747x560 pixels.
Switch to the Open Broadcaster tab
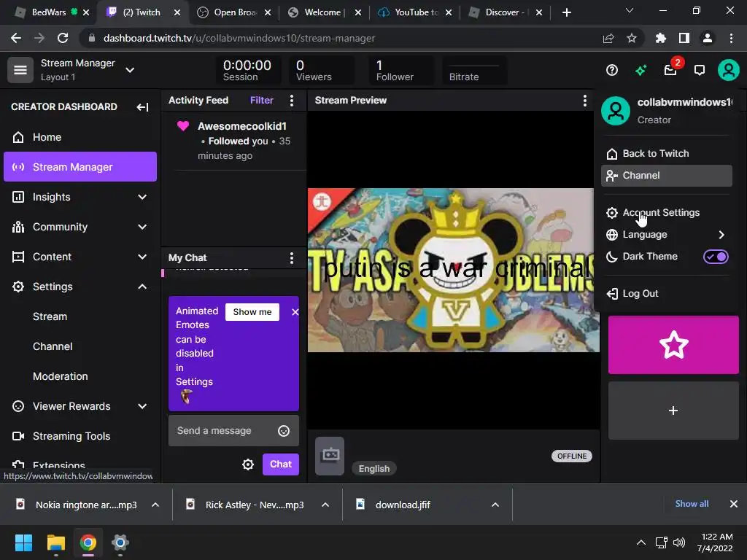pyautogui.click(x=234, y=12)
